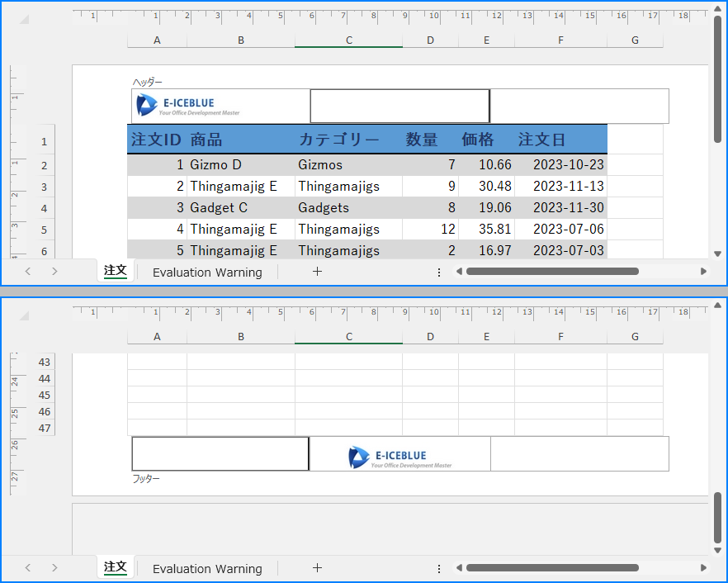Select the Gizmos category cell
This screenshot has height=583, width=728.
(x=348, y=165)
